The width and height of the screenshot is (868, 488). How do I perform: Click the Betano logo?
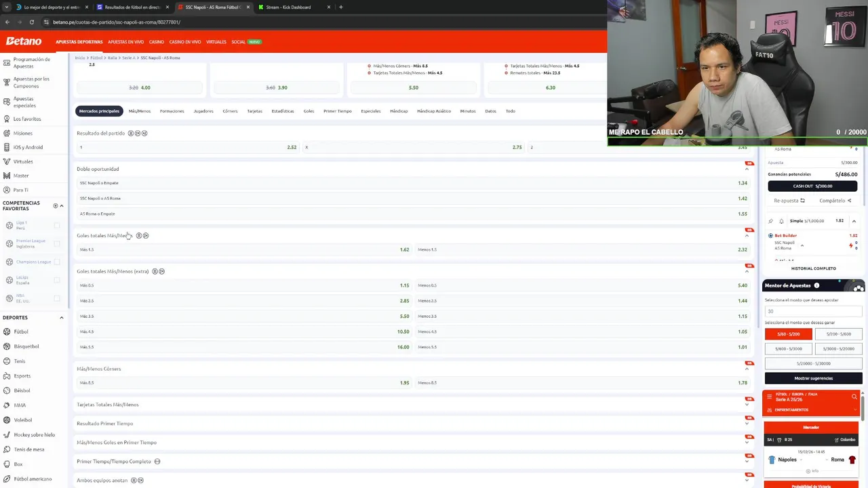click(x=24, y=41)
